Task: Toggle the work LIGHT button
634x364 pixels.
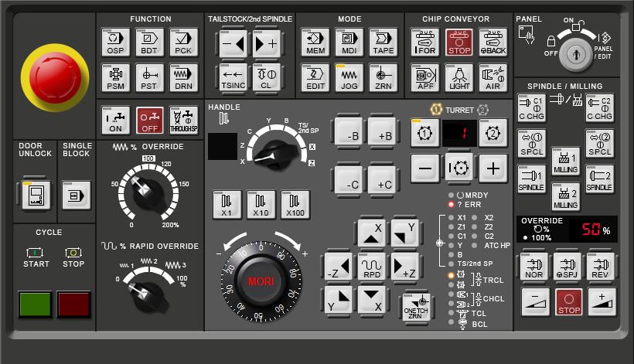Action: point(458,77)
